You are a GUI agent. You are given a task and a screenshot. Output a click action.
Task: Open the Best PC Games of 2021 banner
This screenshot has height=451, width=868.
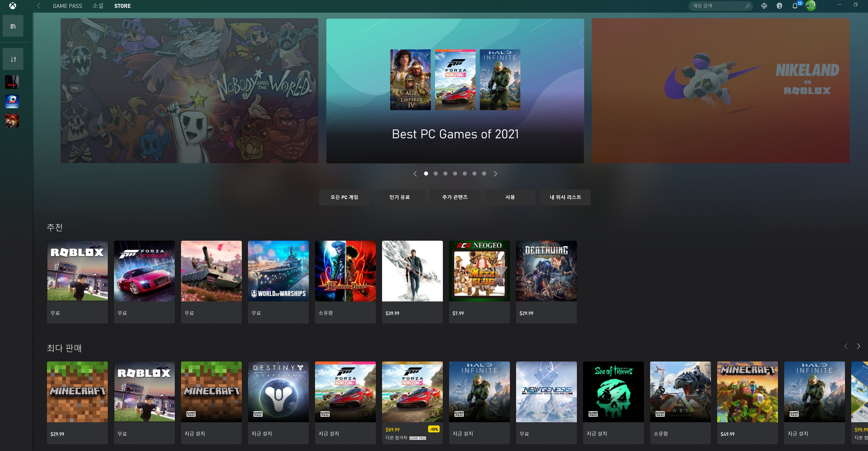(x=455, y=91)
